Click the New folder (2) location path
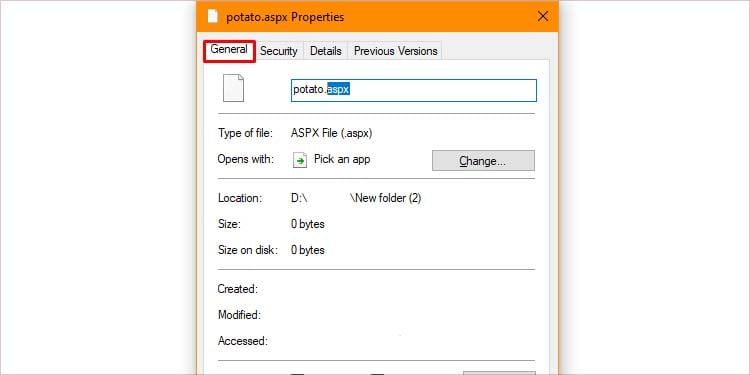The width and height of the screenshot is (750, 375). pyautogui.click(x=386, y=198)
